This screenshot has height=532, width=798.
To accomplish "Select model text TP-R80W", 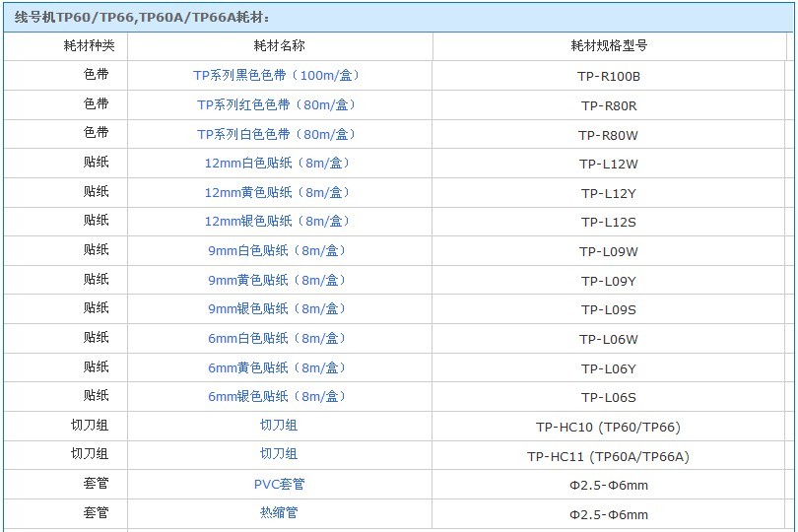I will click(609, 136).
